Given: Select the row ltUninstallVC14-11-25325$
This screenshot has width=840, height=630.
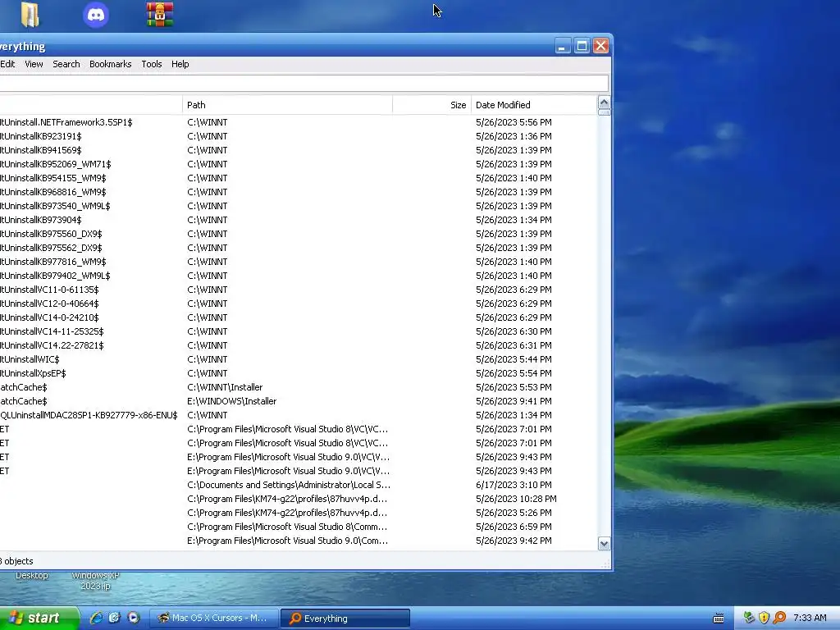Looking at the screenshot, I should (x=299, y=331).
